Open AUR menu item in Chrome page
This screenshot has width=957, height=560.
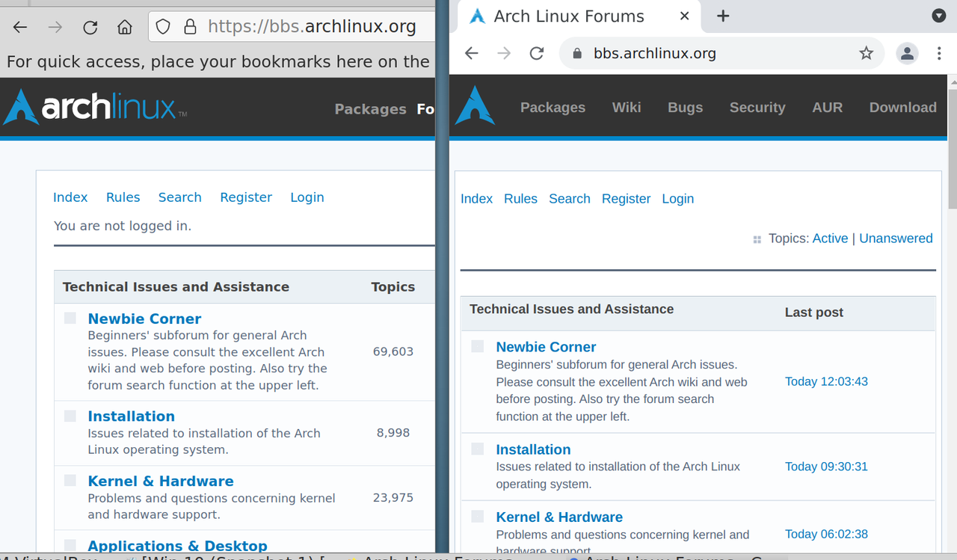(828, 108)
